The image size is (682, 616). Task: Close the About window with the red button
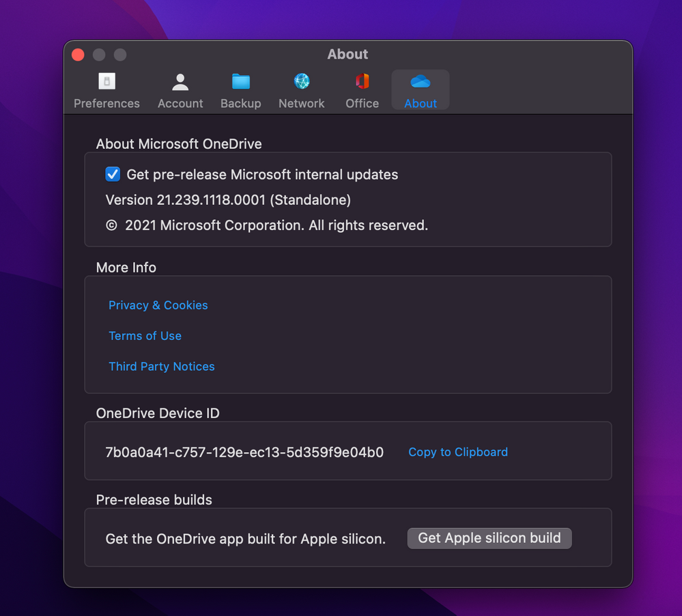coord(77,55)
